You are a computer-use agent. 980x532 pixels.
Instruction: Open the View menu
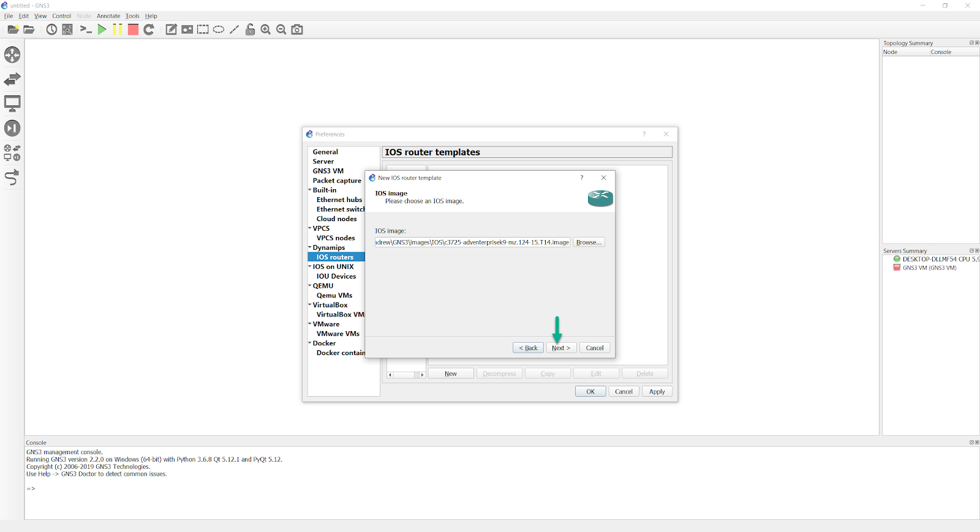tap(40, 16)
